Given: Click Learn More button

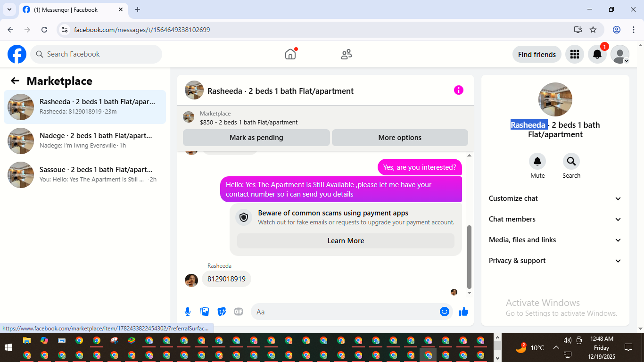Looking at the screenshot, I should tap(346, 241).
